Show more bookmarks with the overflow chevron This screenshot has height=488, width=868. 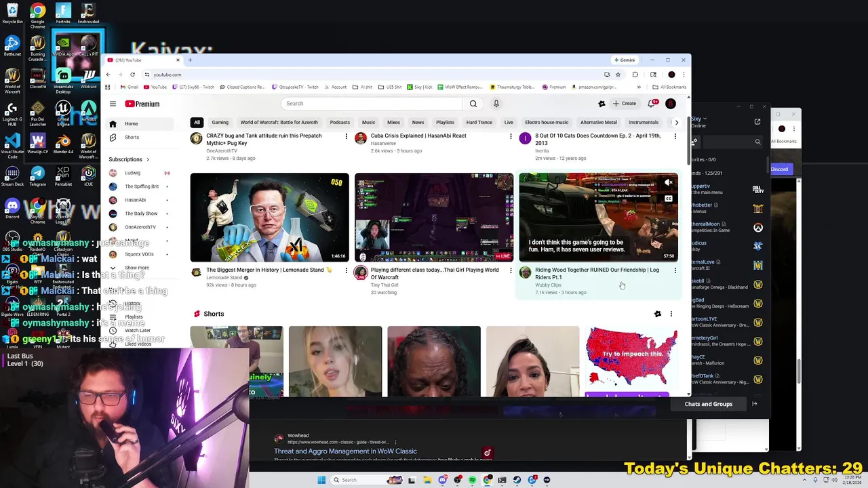coord(639,87)
